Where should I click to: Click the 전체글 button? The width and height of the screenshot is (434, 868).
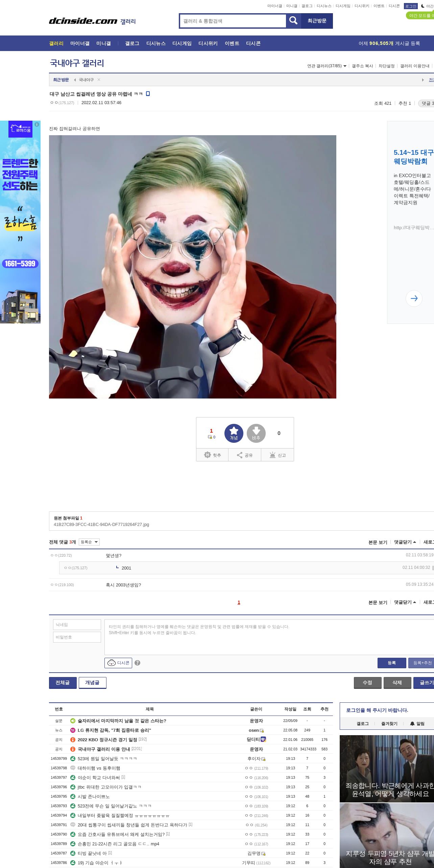pyautogui.click(x=63, y=682)
